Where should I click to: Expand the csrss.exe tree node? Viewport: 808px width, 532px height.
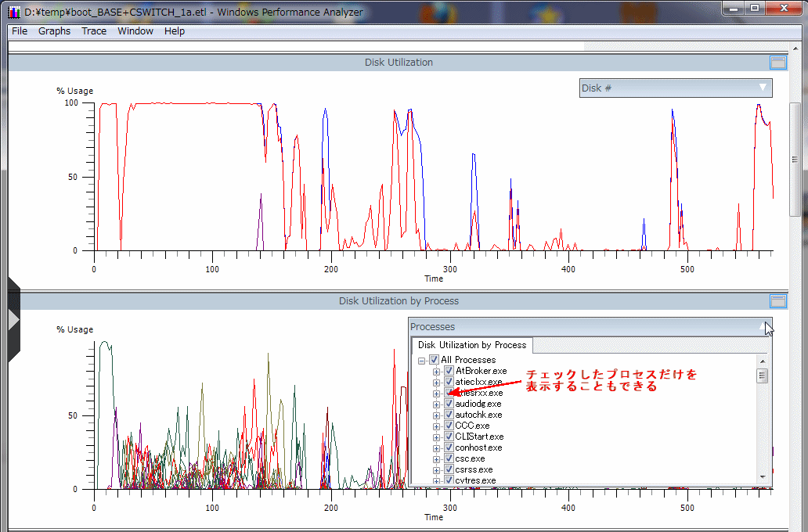point(437,469)
